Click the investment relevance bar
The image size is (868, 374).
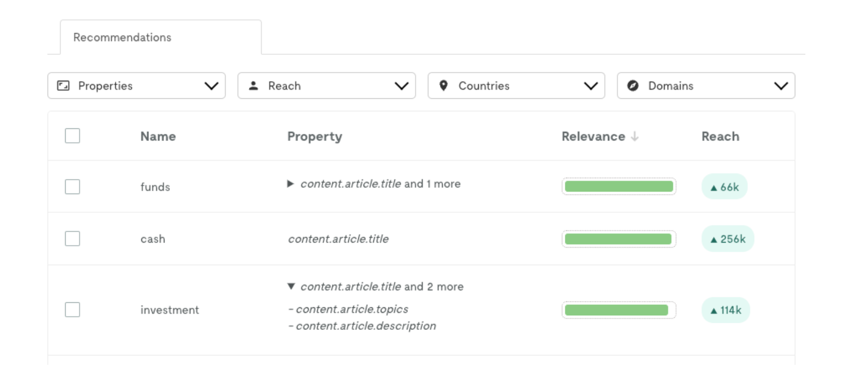[619, 310]
